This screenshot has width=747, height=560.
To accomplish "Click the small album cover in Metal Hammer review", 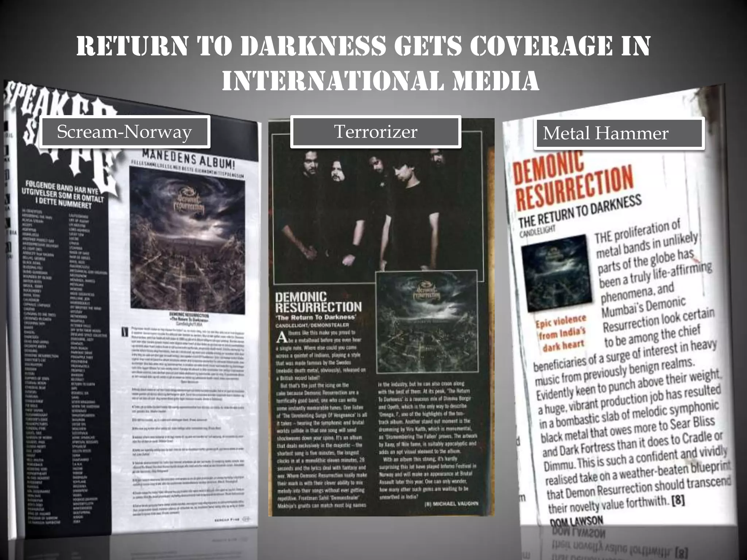I will 557,273.
